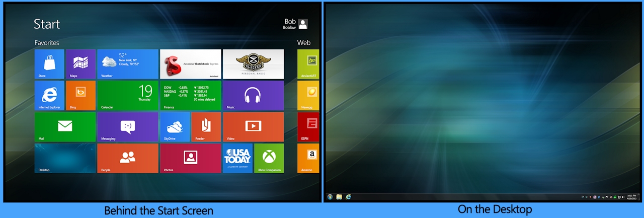
Task: Launch Autodesk SketchBook Express tile
Action: (x=190, y=64)
